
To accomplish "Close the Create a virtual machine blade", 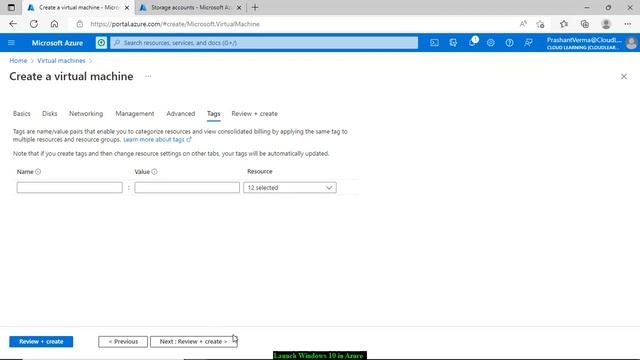I will pos(624,76).
